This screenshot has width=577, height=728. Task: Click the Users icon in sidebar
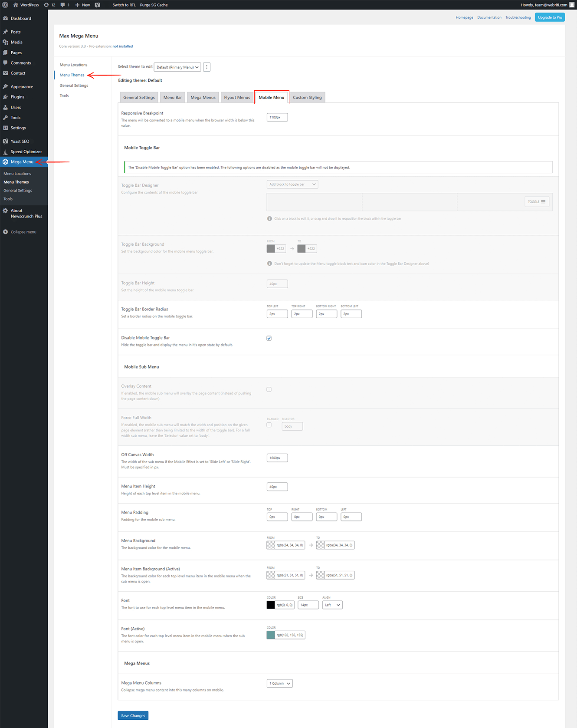(6, 107)
